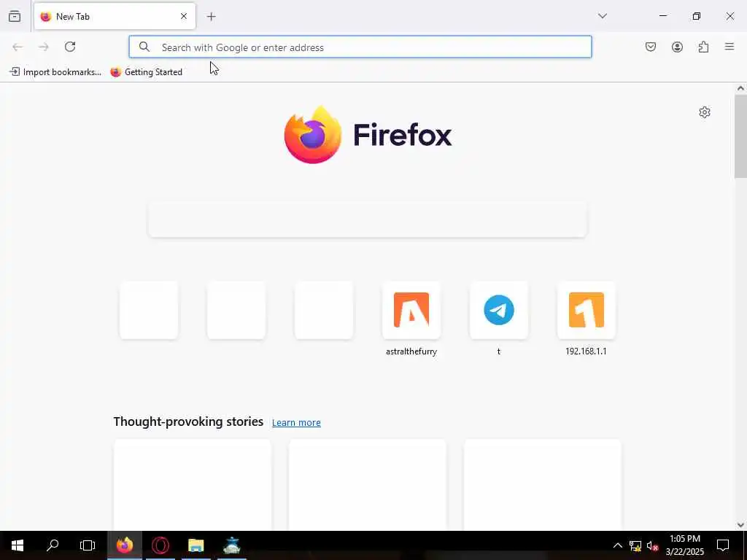The width and height of the screenshot is (747, 560).
Task: Open the Firefox View icon beside the tabs
Action: (15, 16)
